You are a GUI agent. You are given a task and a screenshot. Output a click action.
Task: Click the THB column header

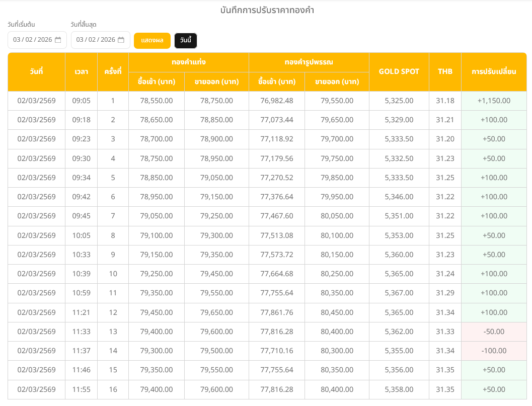coord(445,72)
